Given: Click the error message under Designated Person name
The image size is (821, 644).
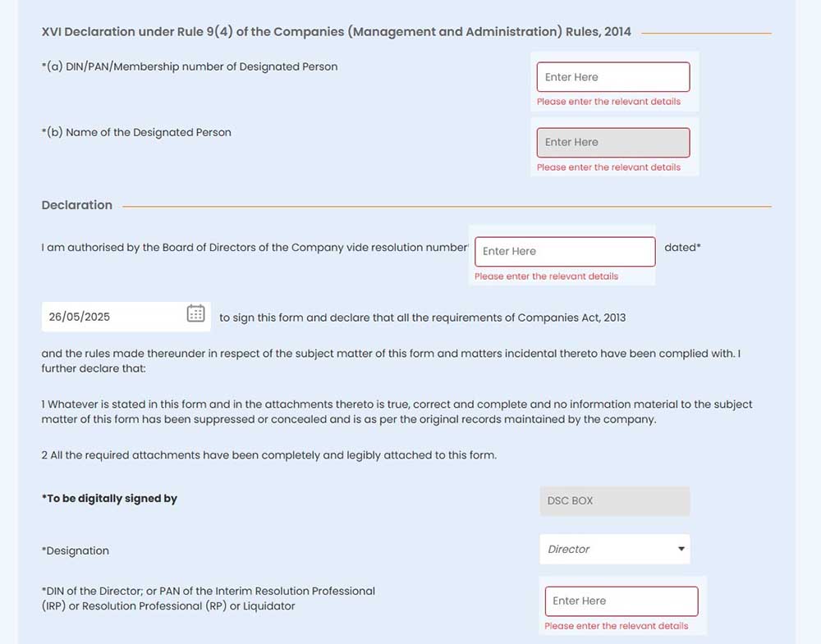Looking at the screenshot, I should point(608,167).
